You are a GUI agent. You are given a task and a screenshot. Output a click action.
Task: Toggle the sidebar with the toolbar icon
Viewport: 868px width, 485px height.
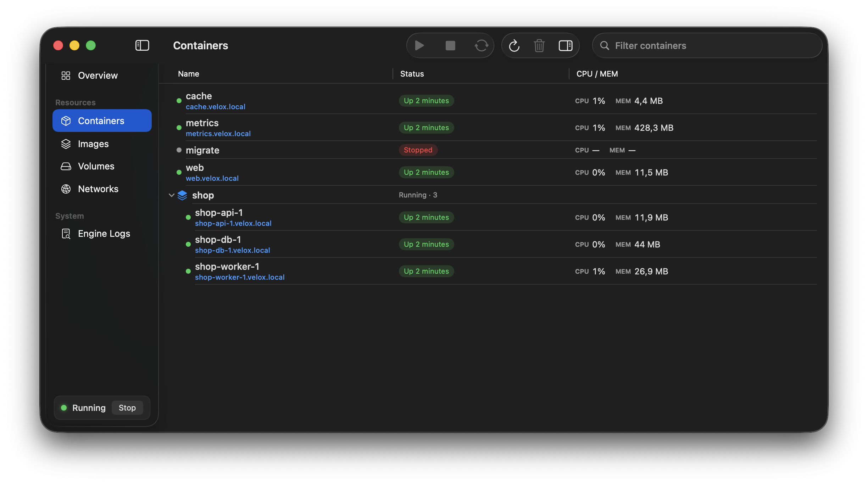pos(142,45)
